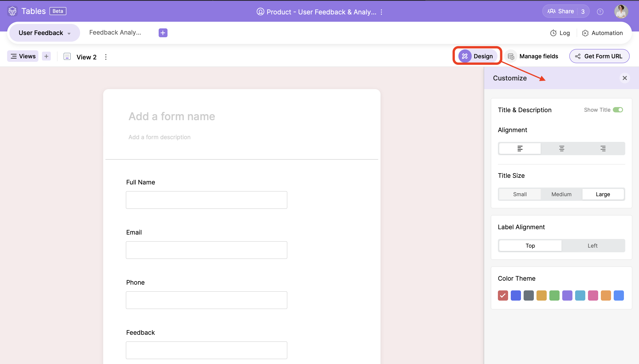Screen dimensions: 639x364
Task: Select center alignment icon for title
Action: tap(561, 149)
